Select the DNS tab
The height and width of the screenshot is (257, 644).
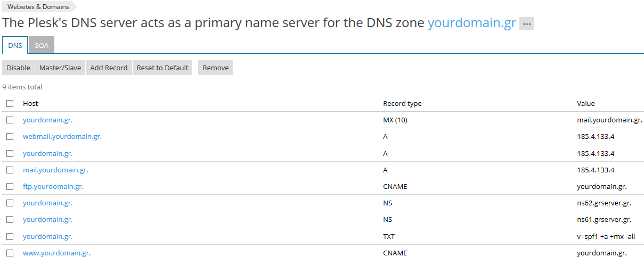coord(15,45)
